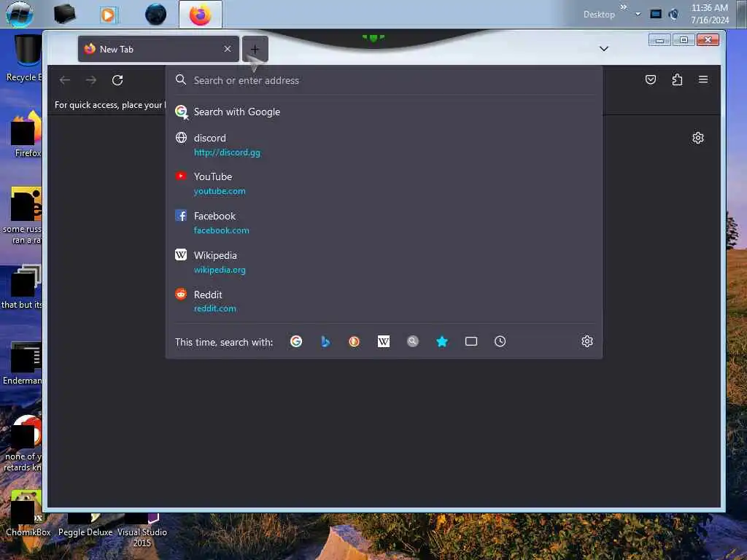
Task: Go back with the back arrow
Action: point(65,80)
